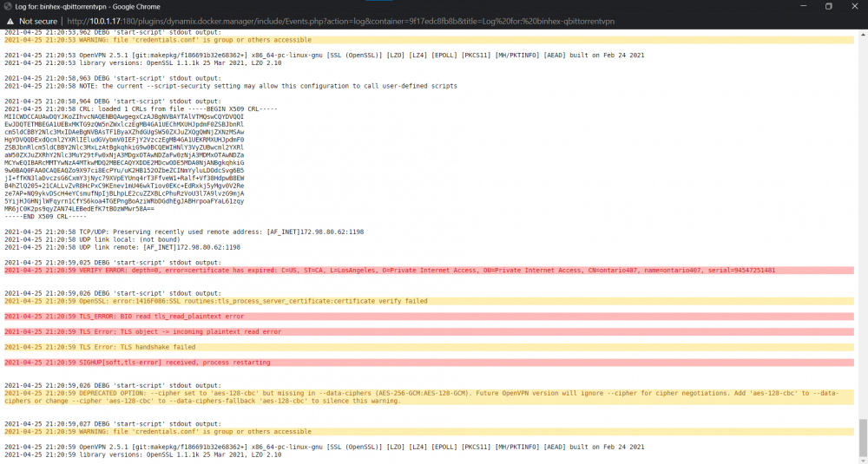Click 'UDP link local: (not bound)' line
Viewport: 868px width, 464px height.
tap(93, 239)
